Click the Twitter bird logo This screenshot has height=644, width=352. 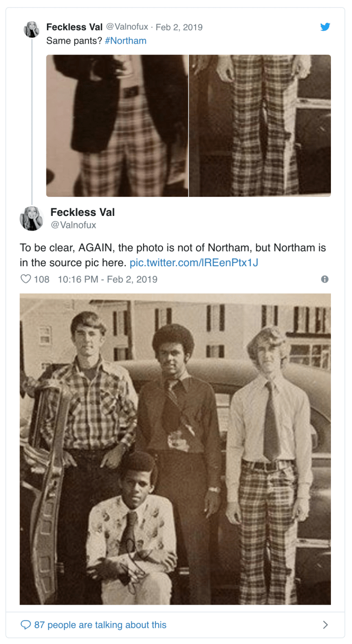325,27
